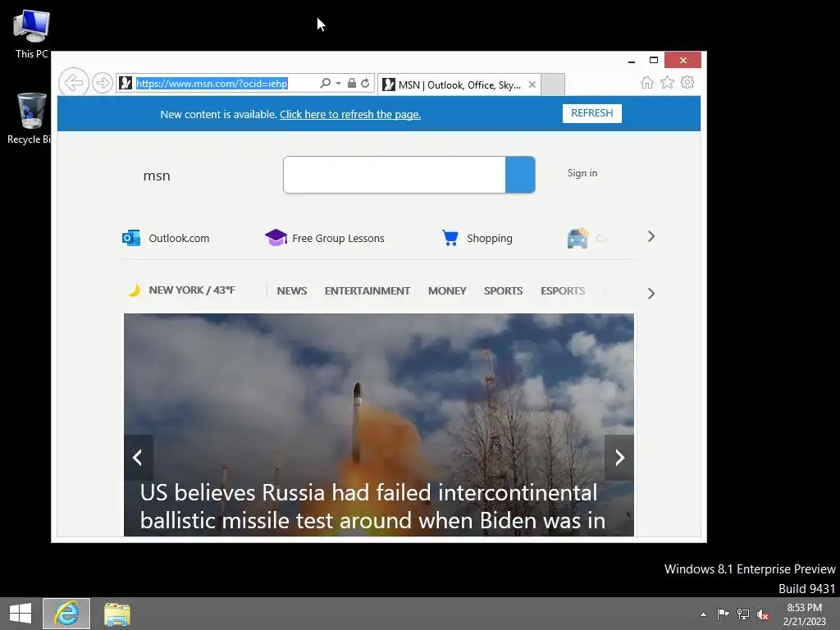Click the REFRESH button in blue banner
The width and height of the screenshot is (840, 630).
click(x=592, y=113)
